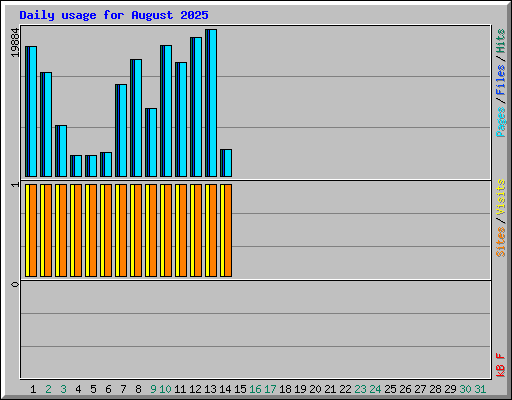Click the orange sites bar for day 11

coord(183,230)
